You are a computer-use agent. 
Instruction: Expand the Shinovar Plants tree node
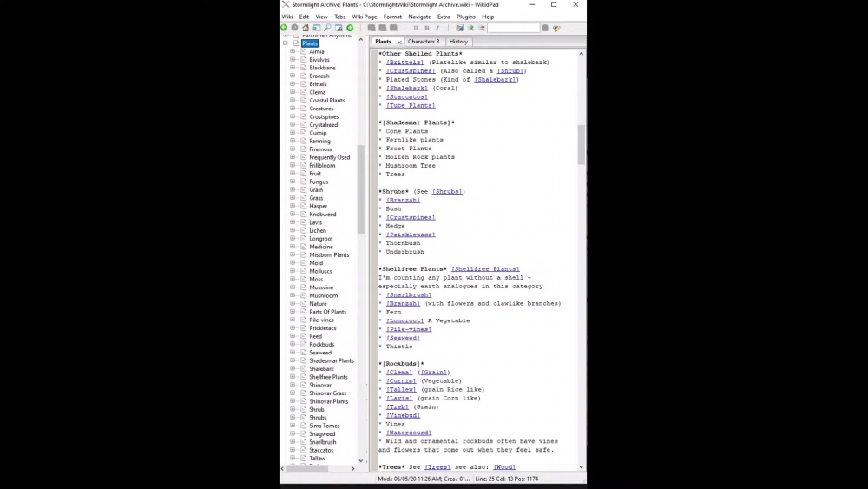click(293, 401)
